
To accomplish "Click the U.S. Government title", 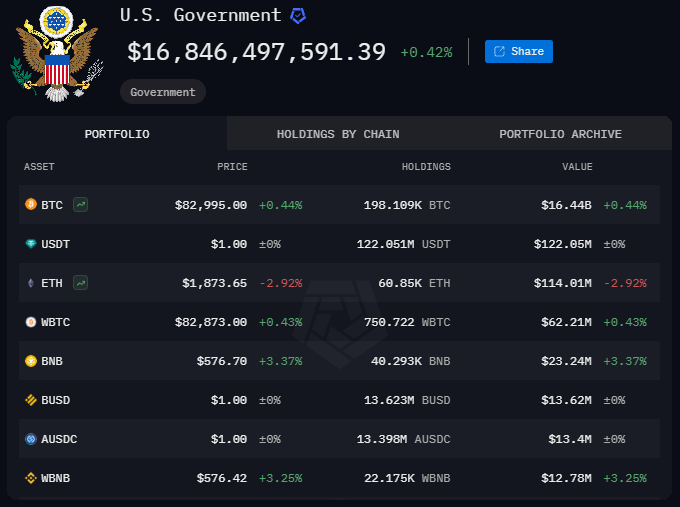I will click(x=200, y=16).
